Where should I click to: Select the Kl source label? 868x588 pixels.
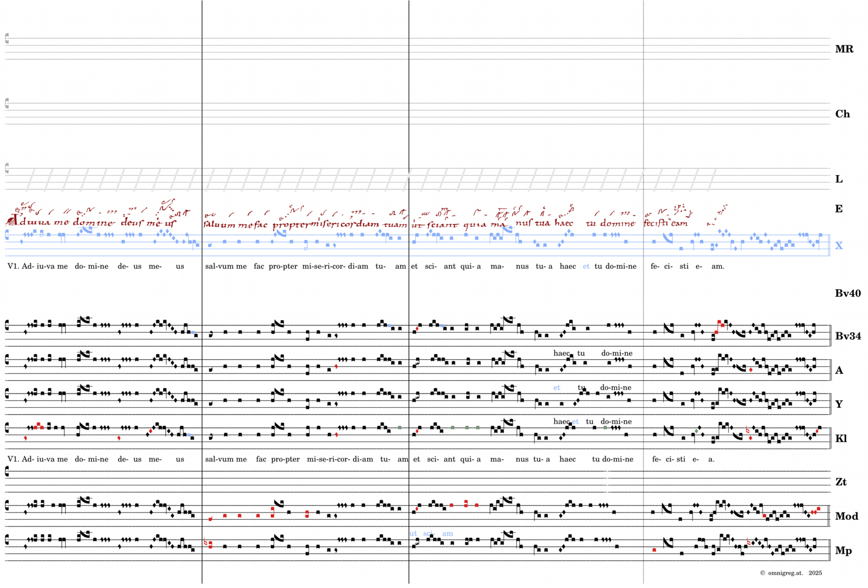841,439
